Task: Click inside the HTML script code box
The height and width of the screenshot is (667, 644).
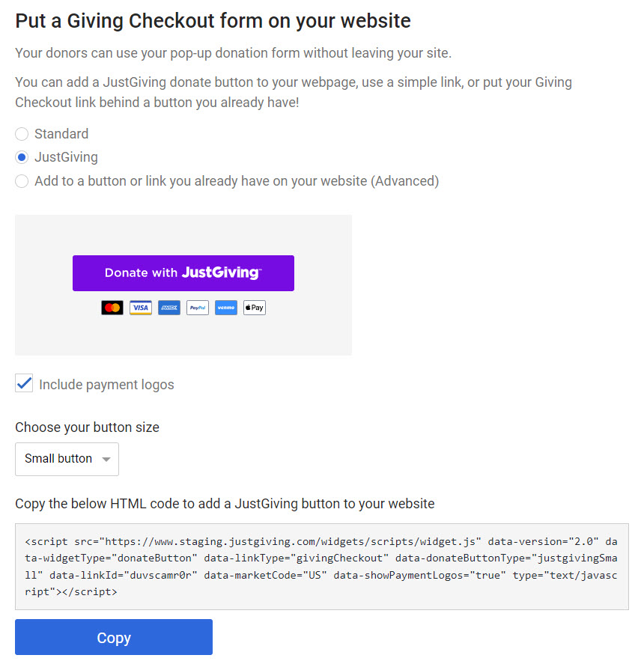Action: (321, 566)
